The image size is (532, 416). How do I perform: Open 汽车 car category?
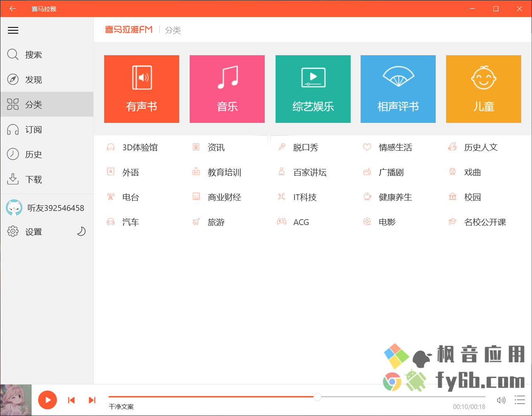[123, 222]
